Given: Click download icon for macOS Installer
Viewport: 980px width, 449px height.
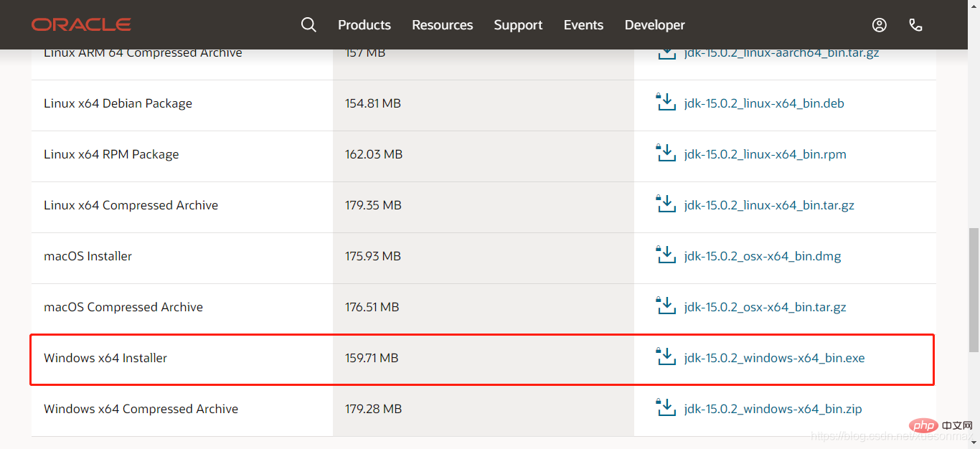Looking at the screenshot, I should click(x=666, y=255).
